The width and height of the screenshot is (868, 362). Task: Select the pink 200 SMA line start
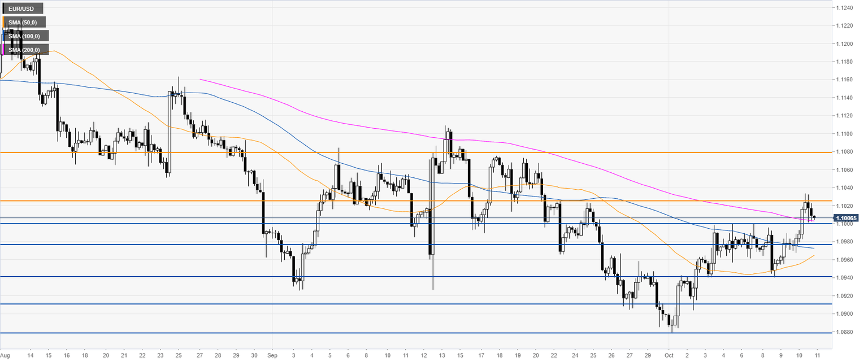(x=201, y=79)
